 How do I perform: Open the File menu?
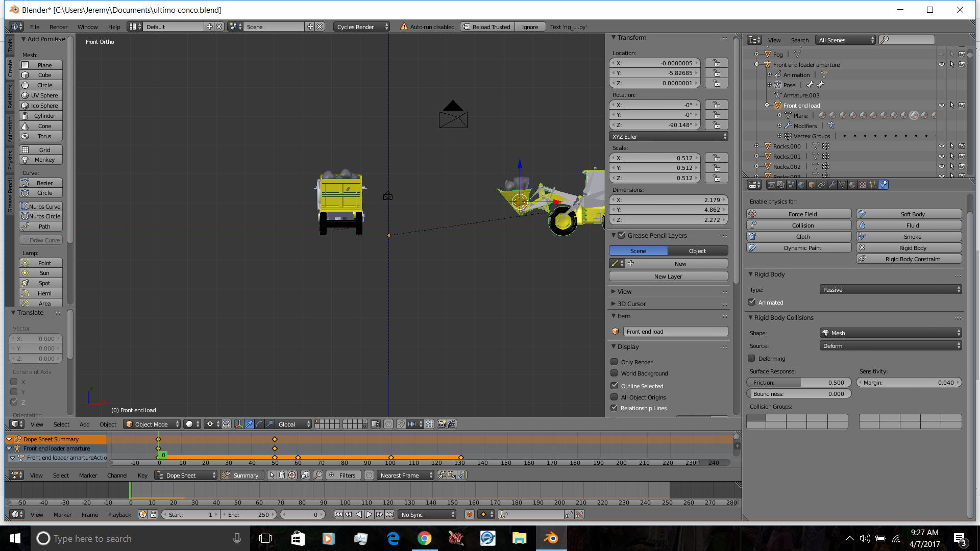click(x=35, y=27)
